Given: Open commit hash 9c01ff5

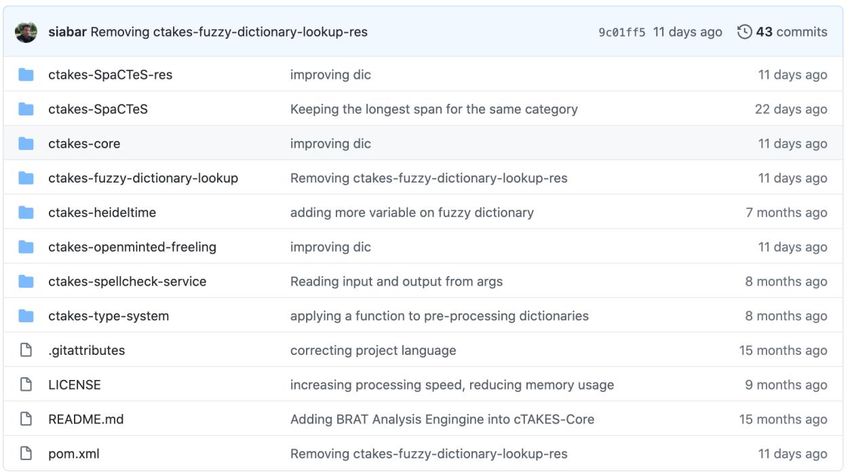Looking at the screenshot, I should click(x=622, y=33).
